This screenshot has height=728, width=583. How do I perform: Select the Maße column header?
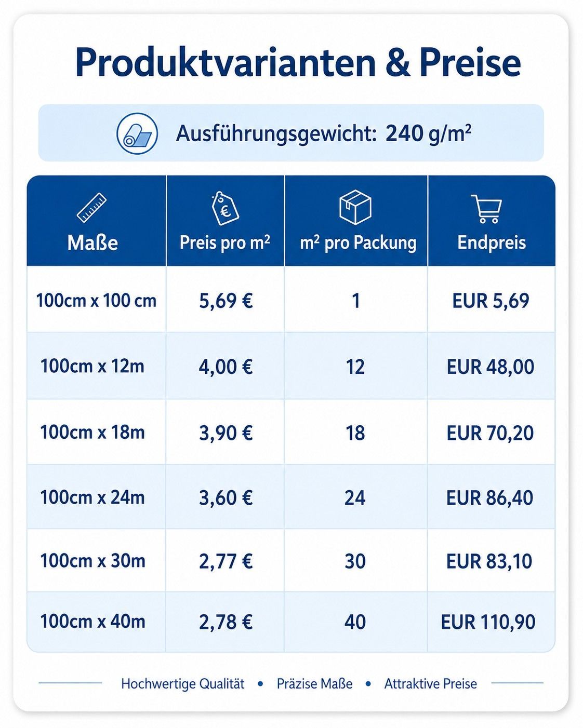point(92,242)
